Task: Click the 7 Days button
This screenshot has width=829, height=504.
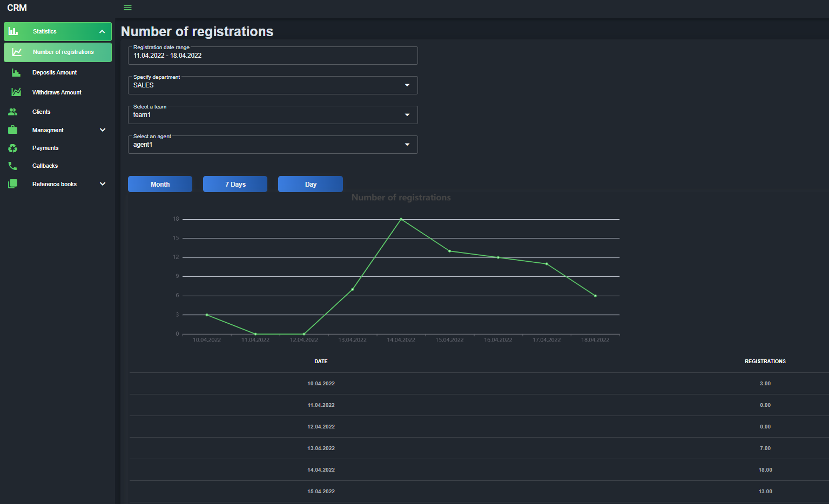Action: 235,184
